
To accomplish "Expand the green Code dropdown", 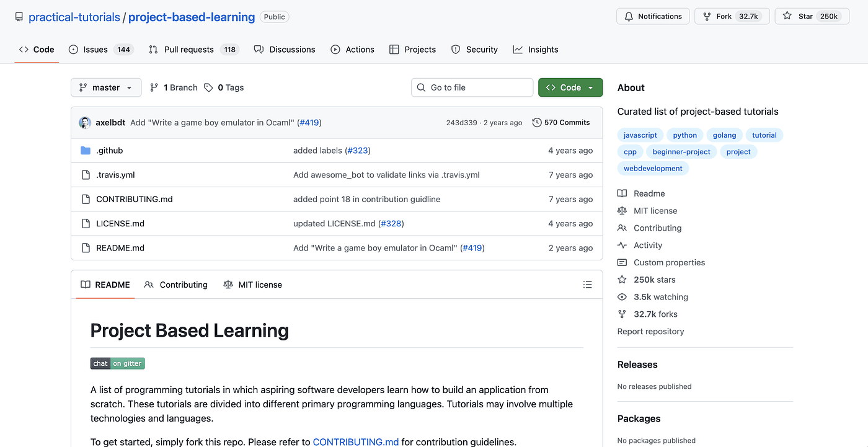I will coord(570,87).
